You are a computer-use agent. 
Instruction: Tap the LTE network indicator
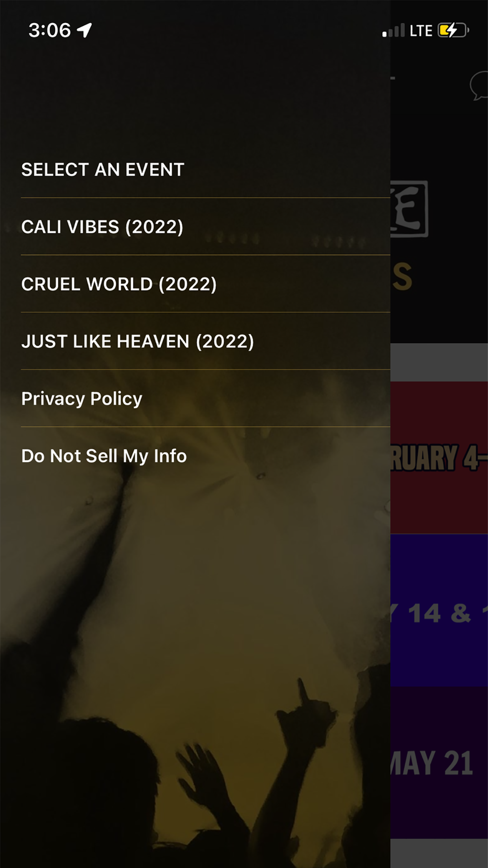click(421, 31)
